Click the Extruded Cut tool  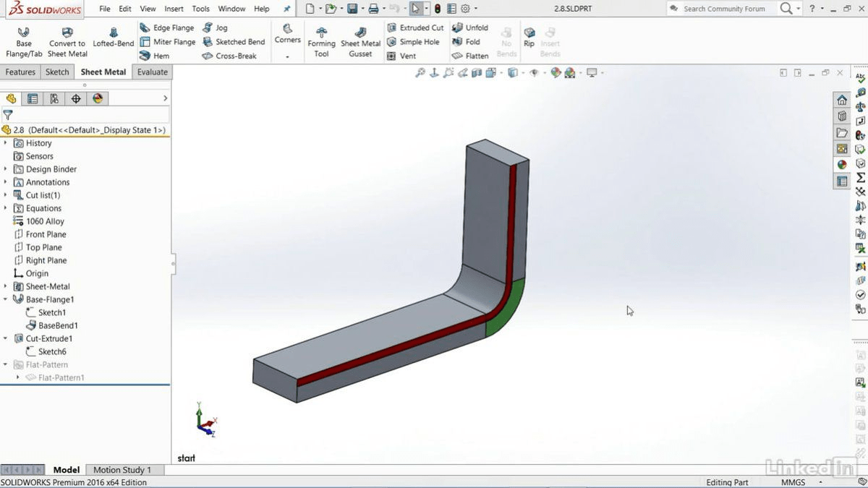point(415,27)
